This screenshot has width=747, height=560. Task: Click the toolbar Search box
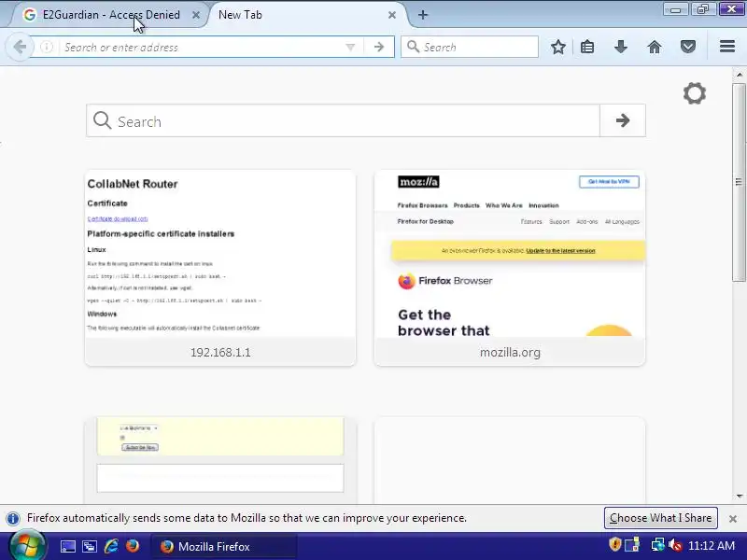pos(470,47)
